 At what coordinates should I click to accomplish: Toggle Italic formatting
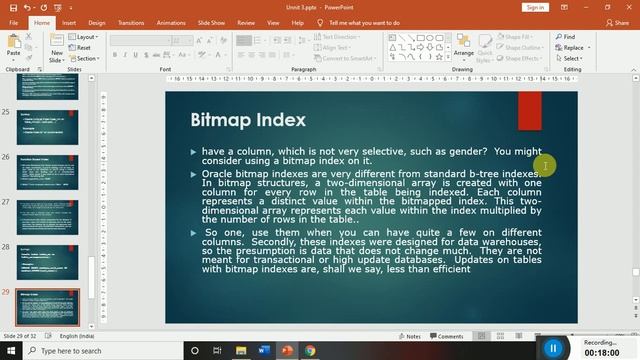(125, 55)
